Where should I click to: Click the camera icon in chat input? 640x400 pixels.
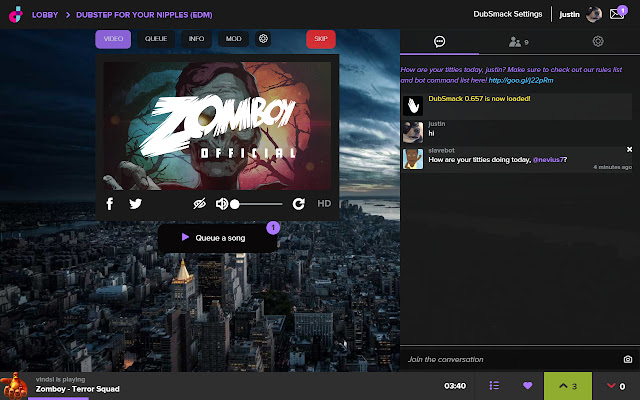pos(628,359)
